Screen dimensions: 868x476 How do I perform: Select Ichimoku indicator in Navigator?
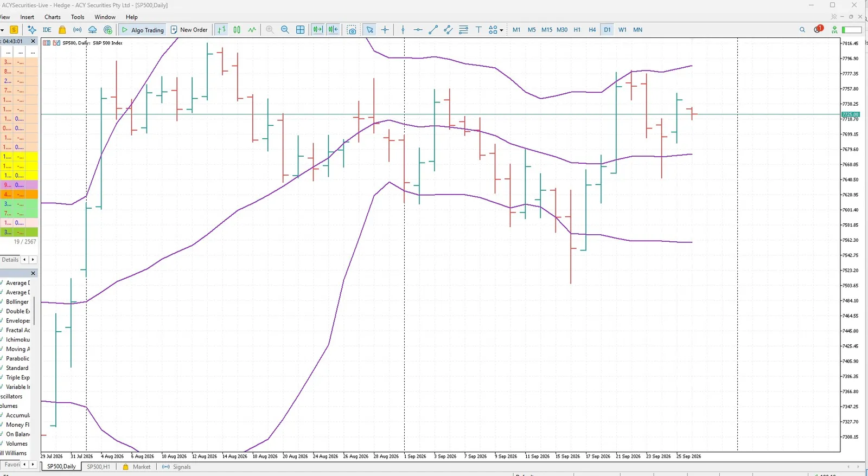(x=18, y=340)
